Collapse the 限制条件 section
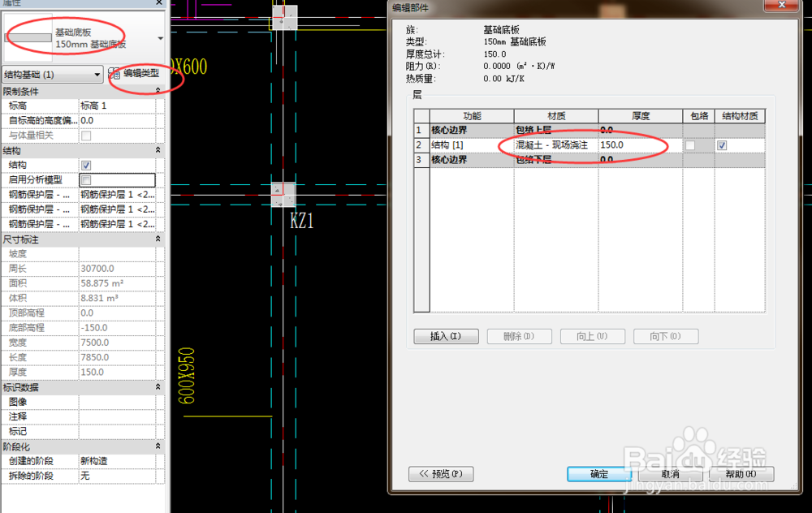This screenshot has height=513, width=812. point(158,91)
